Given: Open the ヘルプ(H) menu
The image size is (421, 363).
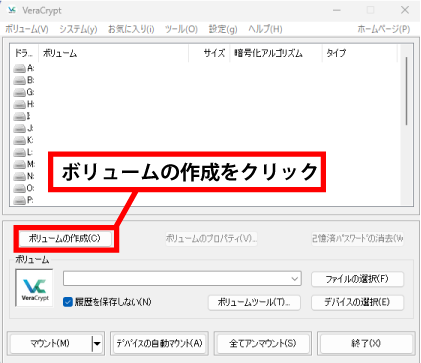Looking at the screenshot, I should coord(265,29).
